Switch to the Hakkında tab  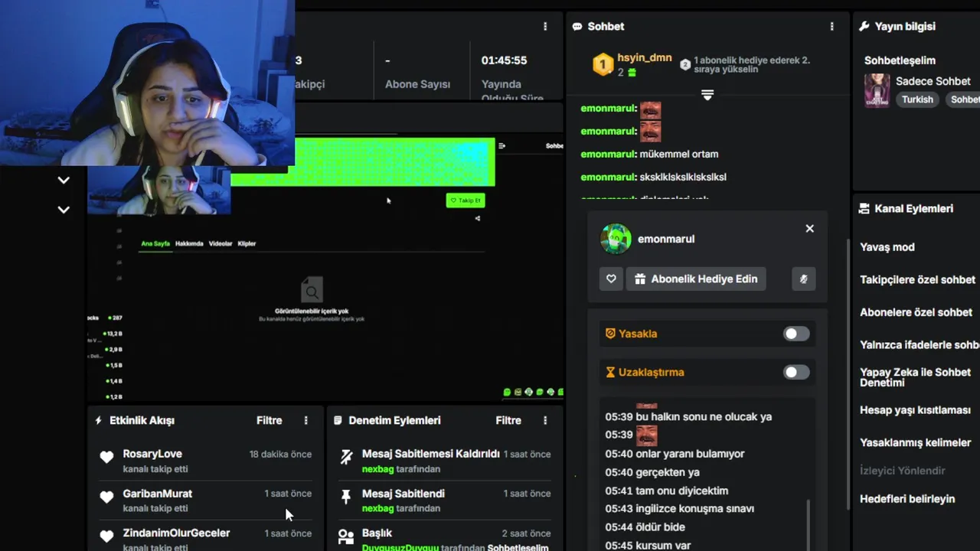(x=189, y=243)
